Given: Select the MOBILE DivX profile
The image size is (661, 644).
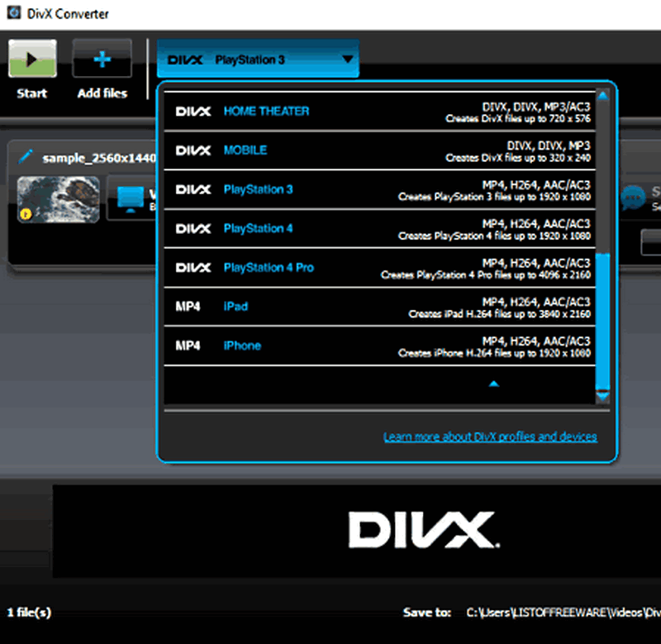Looking at the screenshot, I should pyautogui.click(x=245, y=150).
